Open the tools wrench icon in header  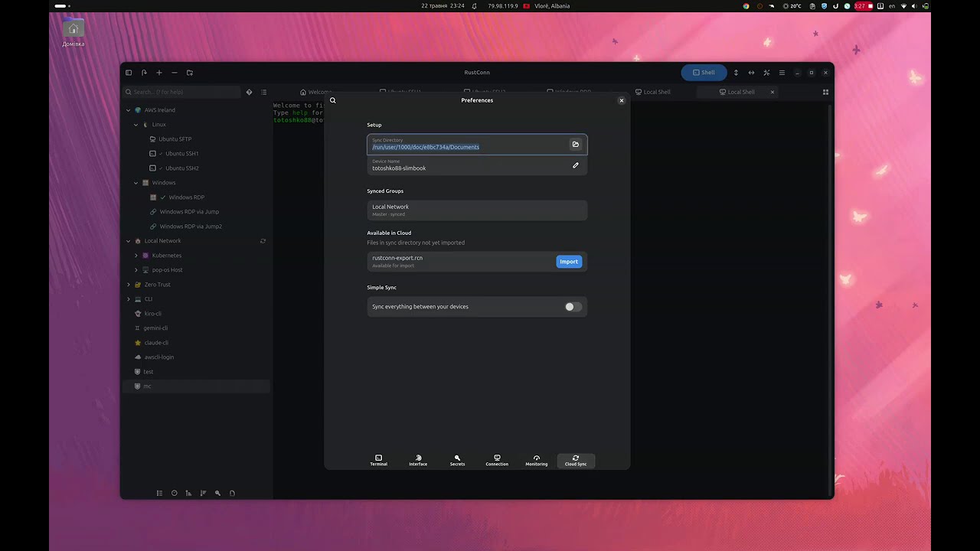pyautogui.click(x=766, y=73)
